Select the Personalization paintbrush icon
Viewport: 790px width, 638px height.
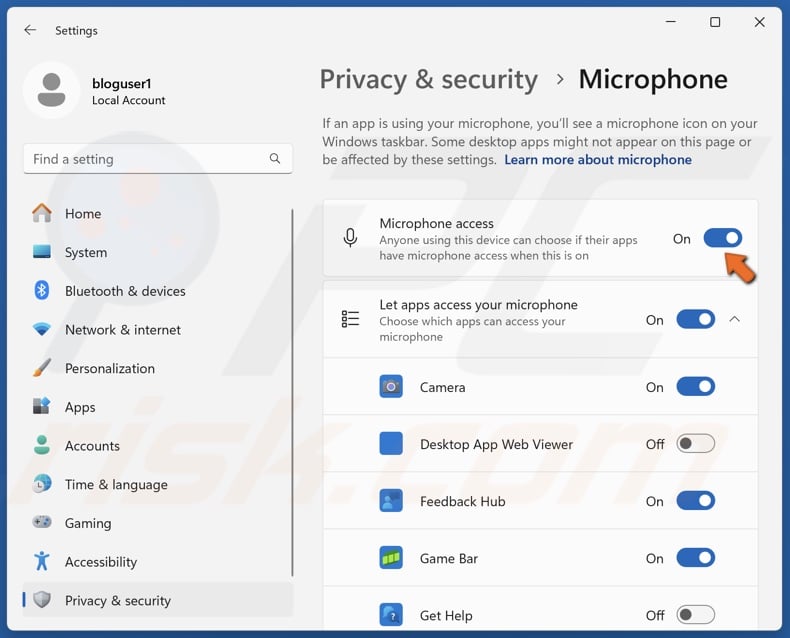click(x=42, y=368)
